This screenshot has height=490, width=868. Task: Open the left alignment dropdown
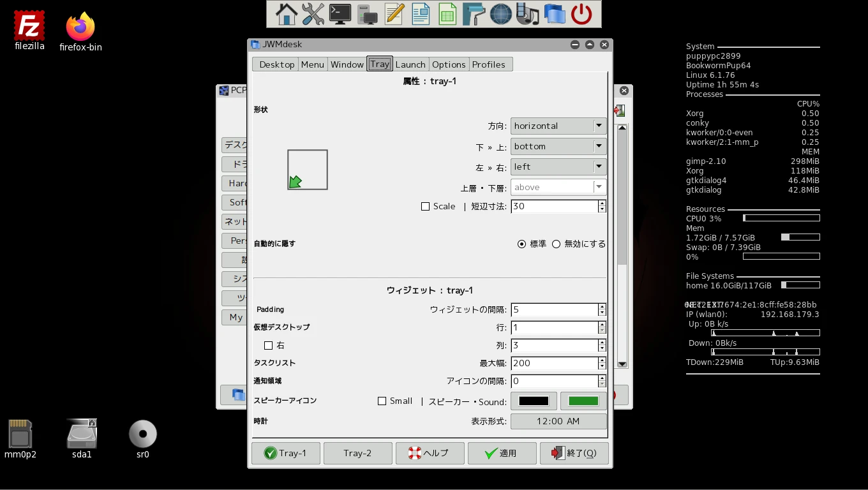click(x=558, y=167)
